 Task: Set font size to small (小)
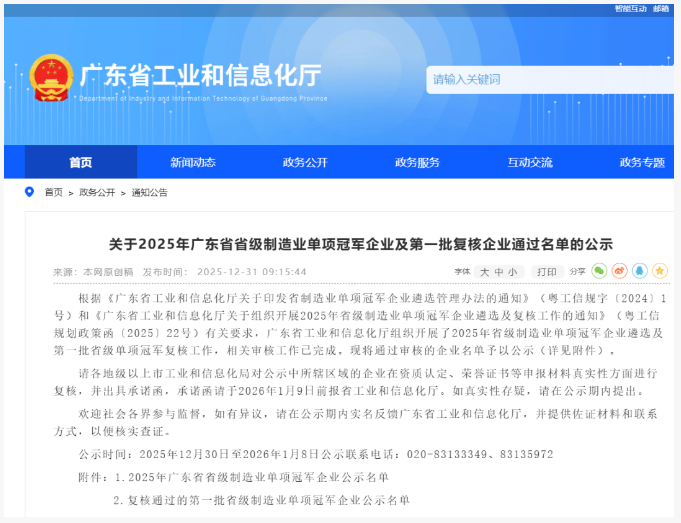coord(512,272)
